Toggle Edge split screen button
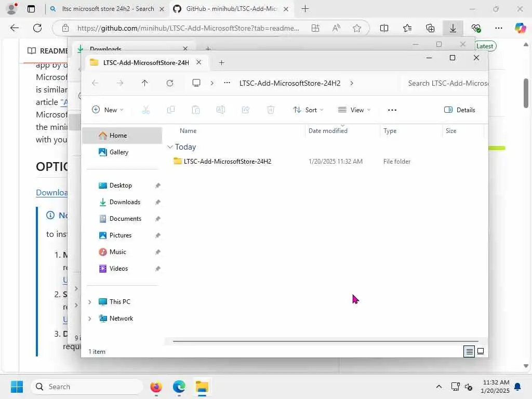 pyautogui.click(x=384, y=28)
